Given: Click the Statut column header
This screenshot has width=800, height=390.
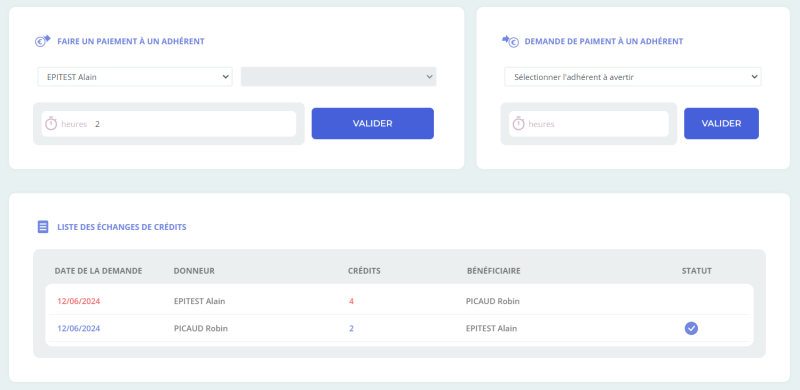Looking at the screenshot, I should click(x=696, y=271).
